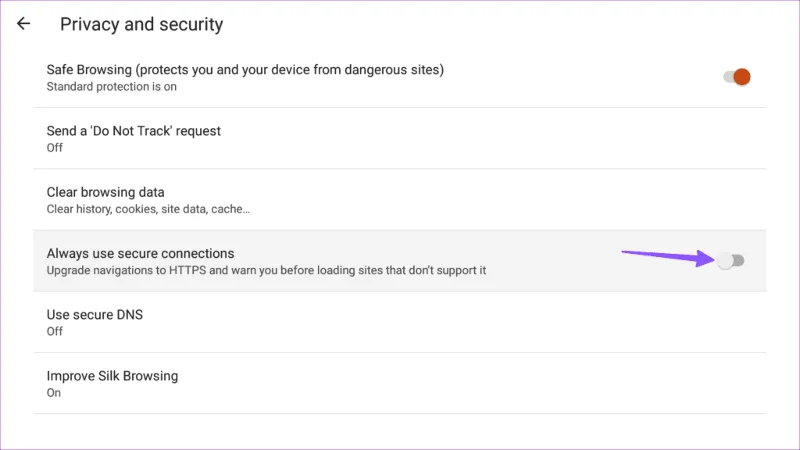Click 'Clear history, cookies, site data, cache…' text
The height and width of the screenshot is (450, 800).
(148, 209)
